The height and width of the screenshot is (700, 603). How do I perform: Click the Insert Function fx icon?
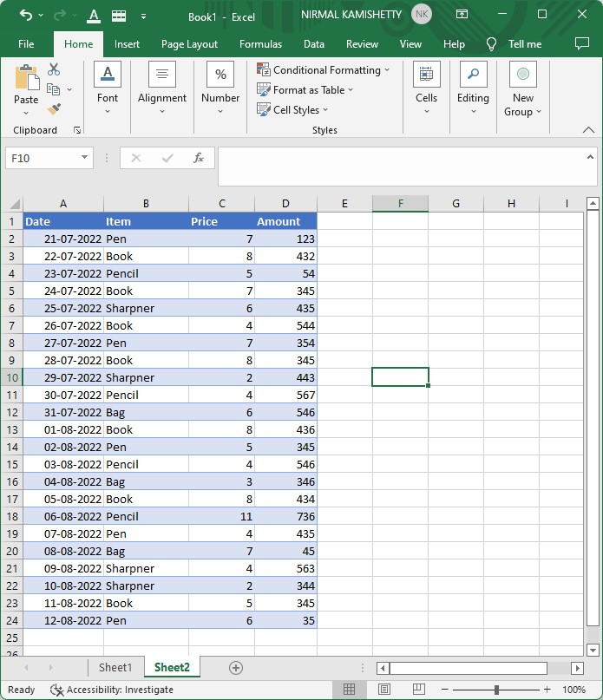point(199,158)
